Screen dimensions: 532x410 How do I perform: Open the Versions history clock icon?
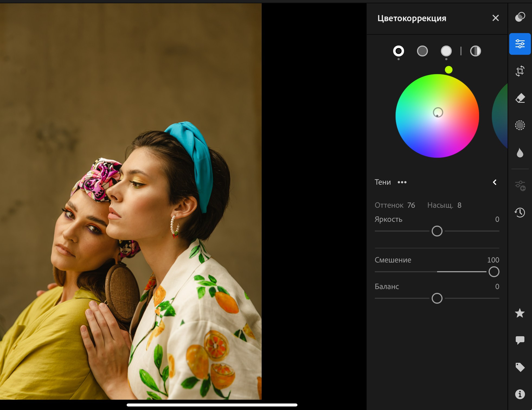520,212
